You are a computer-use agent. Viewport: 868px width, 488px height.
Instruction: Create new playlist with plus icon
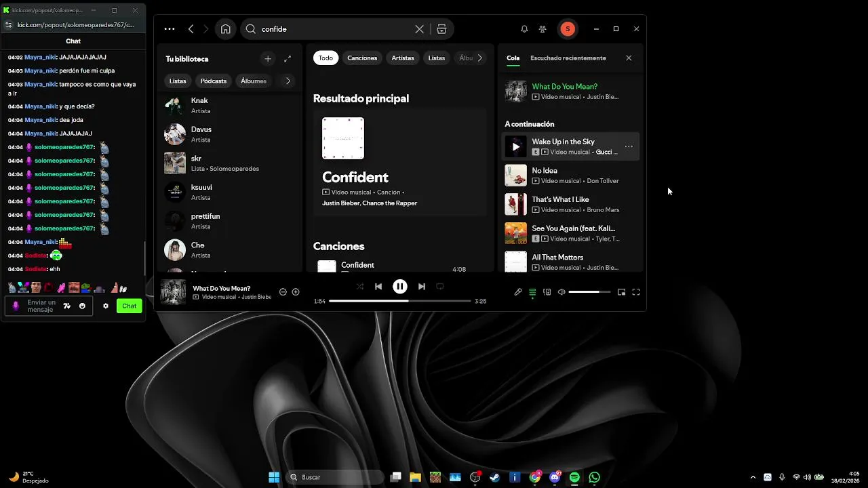click(268, 59)
